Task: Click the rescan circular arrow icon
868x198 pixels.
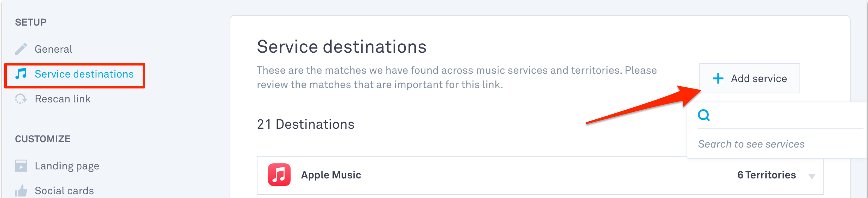Action: pyautogui.click(x=21, y=99)
